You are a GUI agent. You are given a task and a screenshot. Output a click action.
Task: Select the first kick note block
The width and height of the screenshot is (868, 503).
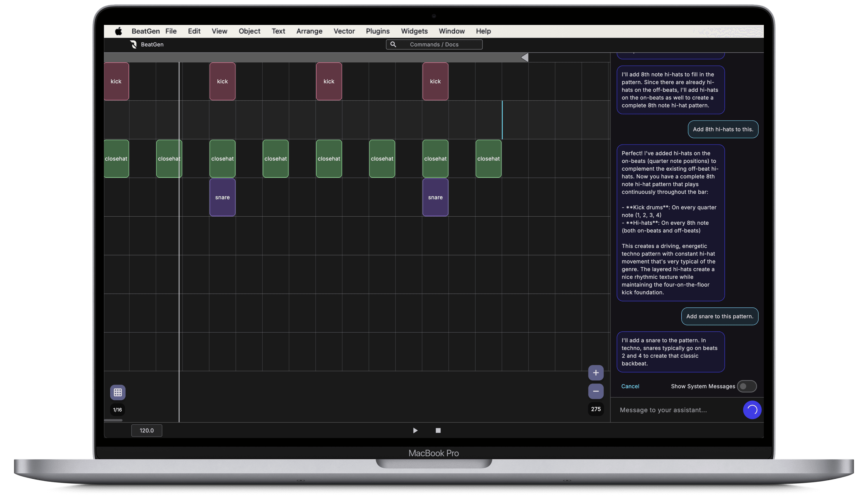coord(116,81)
